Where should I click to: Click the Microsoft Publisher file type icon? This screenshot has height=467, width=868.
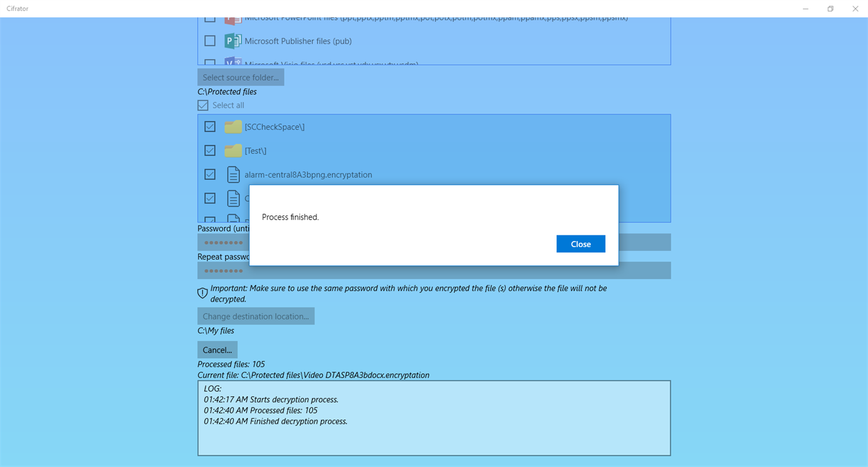coord(232,40)
